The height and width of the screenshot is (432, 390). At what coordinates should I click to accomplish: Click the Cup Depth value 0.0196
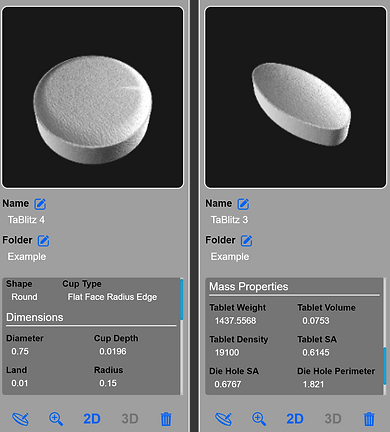click(113, 351)
